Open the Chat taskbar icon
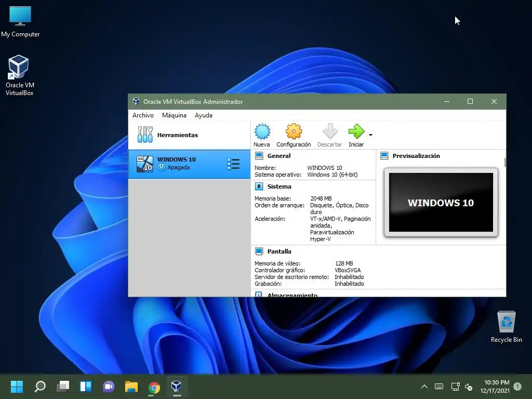 (x=109, y=387)
